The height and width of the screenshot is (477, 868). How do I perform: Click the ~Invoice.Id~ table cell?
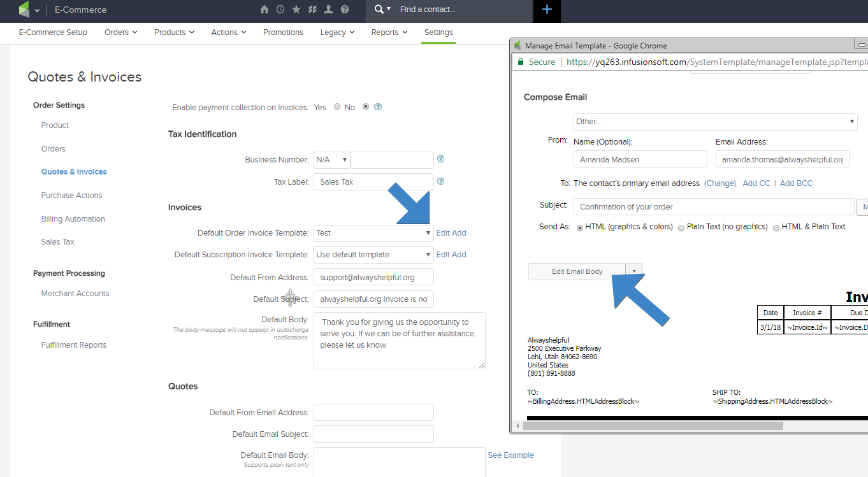[807, 327]
